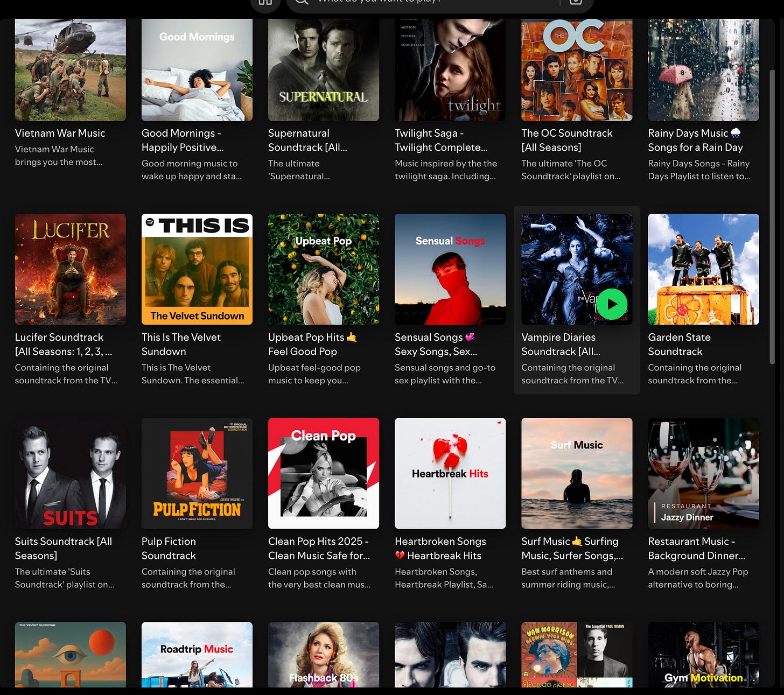
Task: Open the Heartbreak Hits lollipop cover
Action: pyautogui.click(x=450, y=473)
